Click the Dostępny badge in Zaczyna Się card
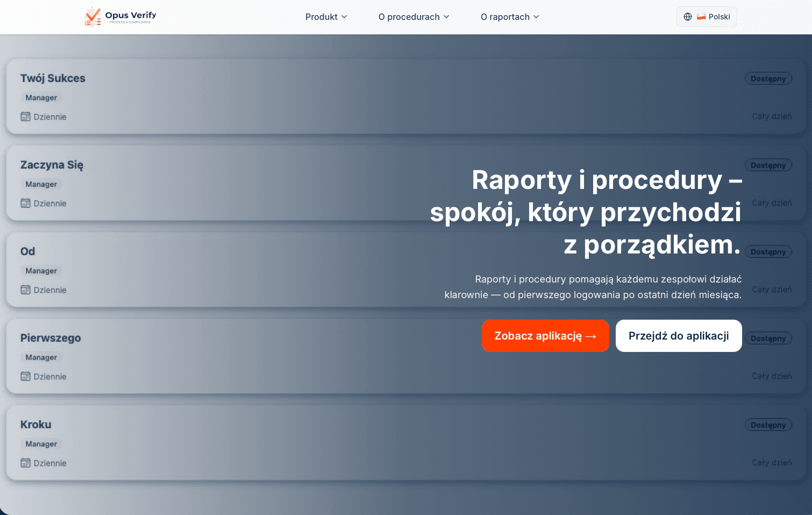Screen dimensions: 812x515 tap(768, 165)
